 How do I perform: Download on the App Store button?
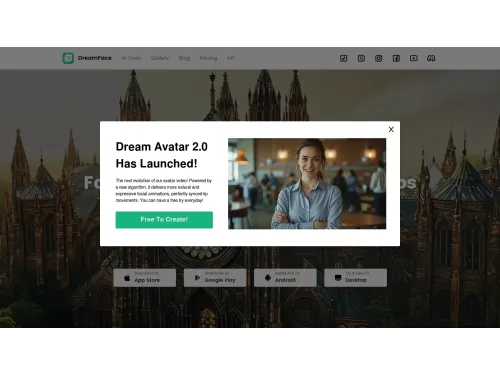(x=145, y=278)
